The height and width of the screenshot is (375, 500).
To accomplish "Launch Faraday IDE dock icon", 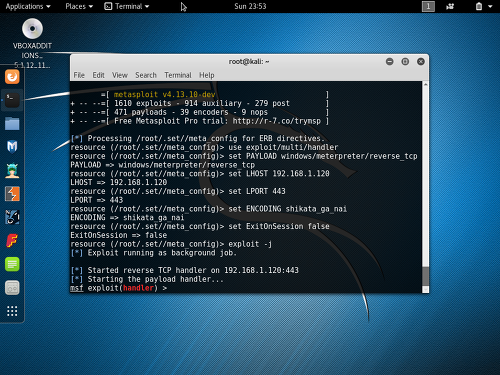I will pos(12,241).
